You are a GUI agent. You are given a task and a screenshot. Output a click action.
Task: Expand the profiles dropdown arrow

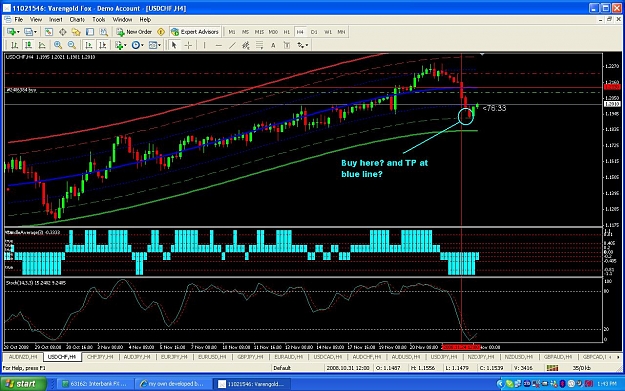[x=35, y=32]
